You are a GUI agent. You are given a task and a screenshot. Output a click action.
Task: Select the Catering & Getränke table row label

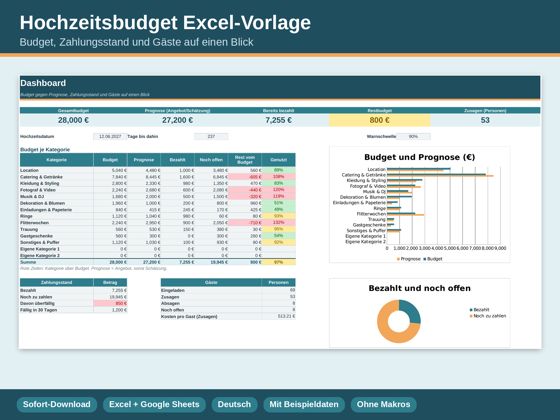click(x=41, y=177)
